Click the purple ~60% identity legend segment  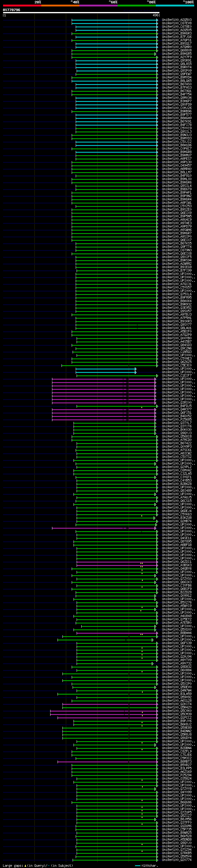click(x=98, y=6)
